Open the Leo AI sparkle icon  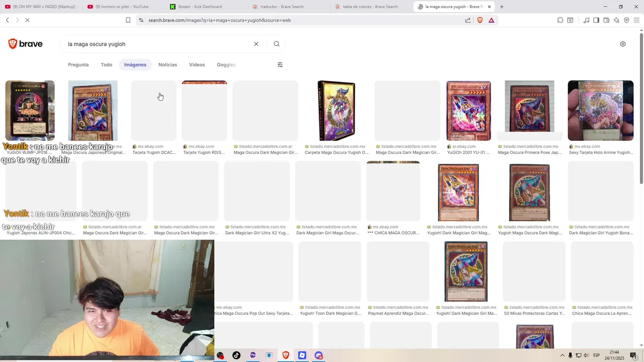[616, 20]
